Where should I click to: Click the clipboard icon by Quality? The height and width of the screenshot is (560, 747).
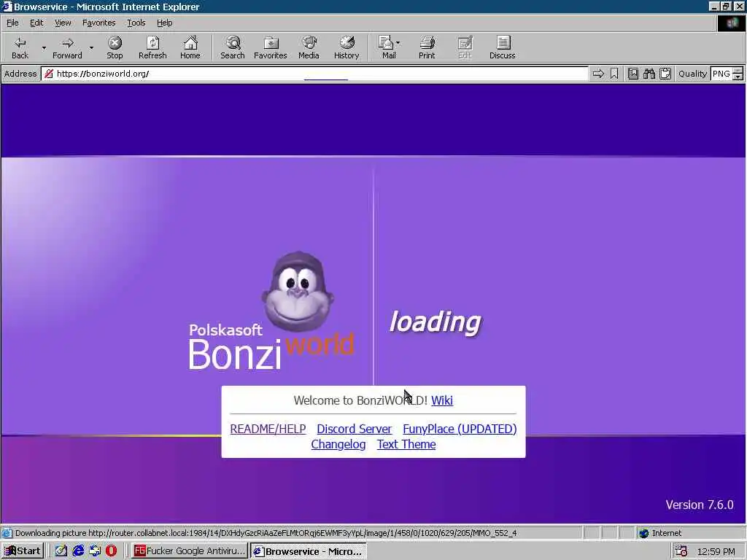point(665,74)
